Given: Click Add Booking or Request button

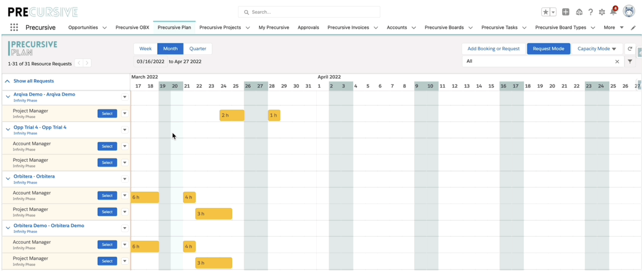Looking at the screenshot, I should [493, 49].
